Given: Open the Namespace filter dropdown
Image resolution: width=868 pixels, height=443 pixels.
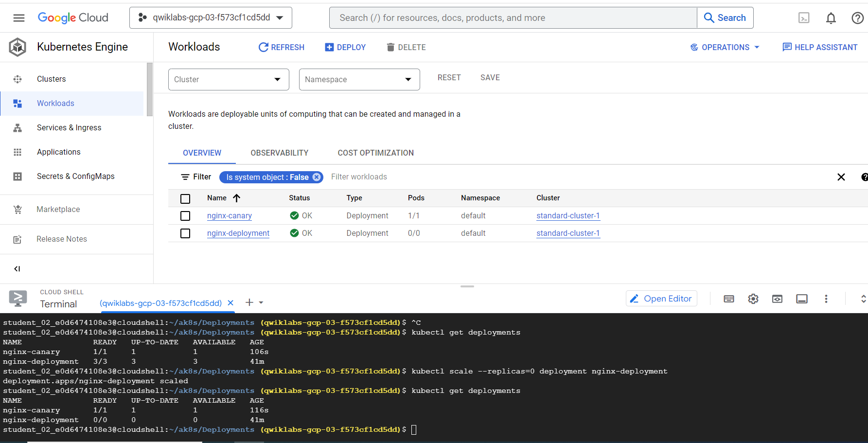Looking at the screenshot, I should coord(359,79).
